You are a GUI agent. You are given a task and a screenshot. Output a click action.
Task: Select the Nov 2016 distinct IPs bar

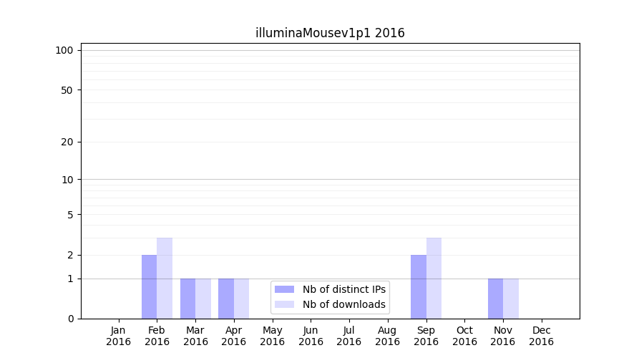pyautogui.click(x=495, y=299)
